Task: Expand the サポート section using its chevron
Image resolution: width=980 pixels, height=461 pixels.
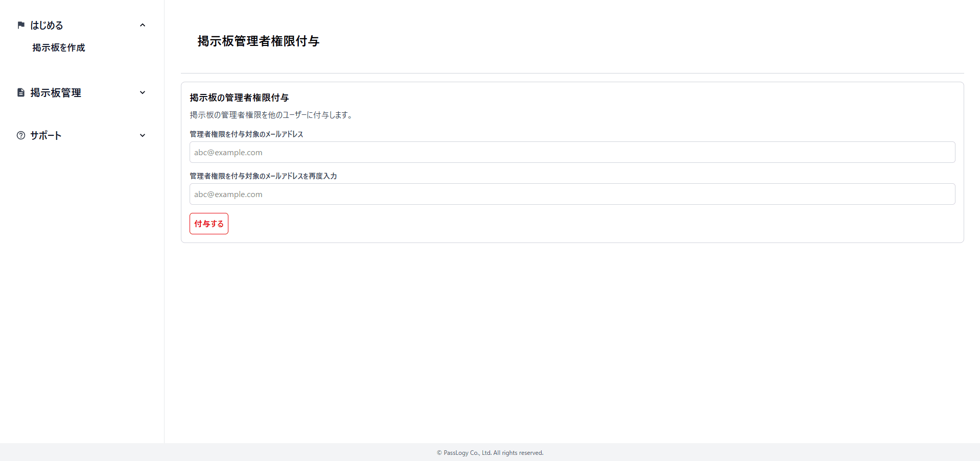Action: click(x=143, y=135)
